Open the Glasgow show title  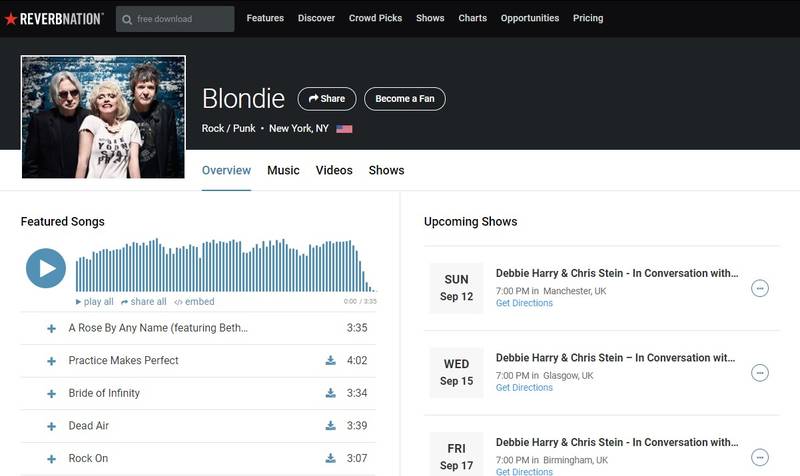[x=615, y=358]
